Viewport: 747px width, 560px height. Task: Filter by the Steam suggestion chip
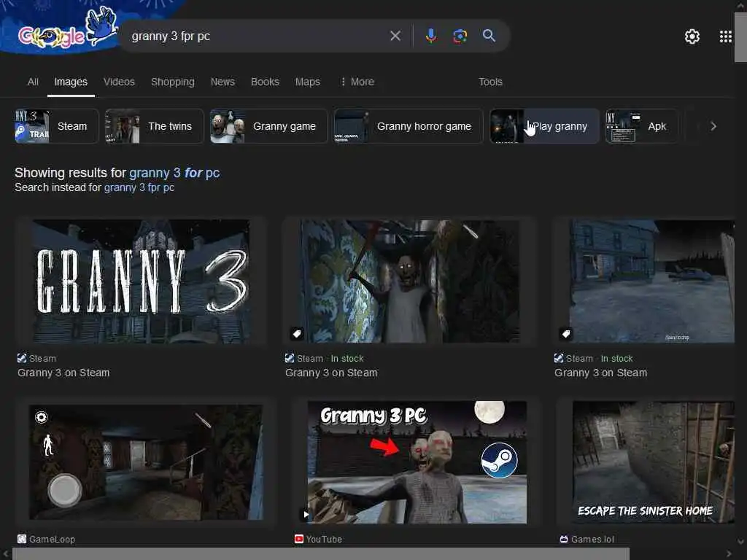tap(56, 126)
